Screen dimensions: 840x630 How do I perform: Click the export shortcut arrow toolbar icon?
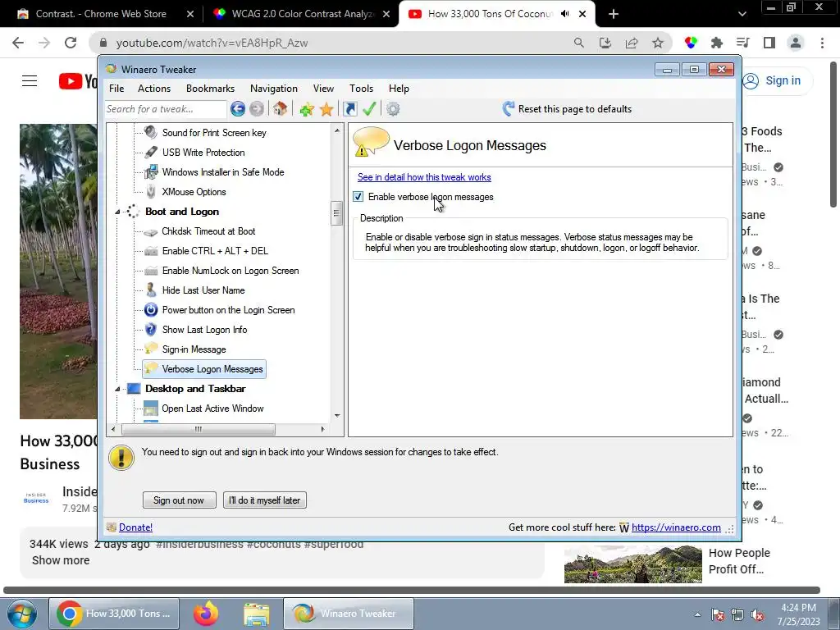point(350,109)
